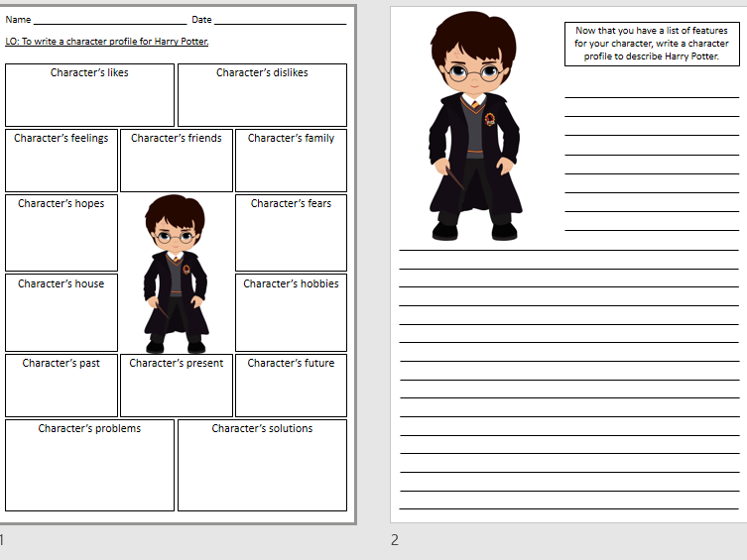
Task: Select the slide 1 thumbnail
Action: [x=178, y=265]
